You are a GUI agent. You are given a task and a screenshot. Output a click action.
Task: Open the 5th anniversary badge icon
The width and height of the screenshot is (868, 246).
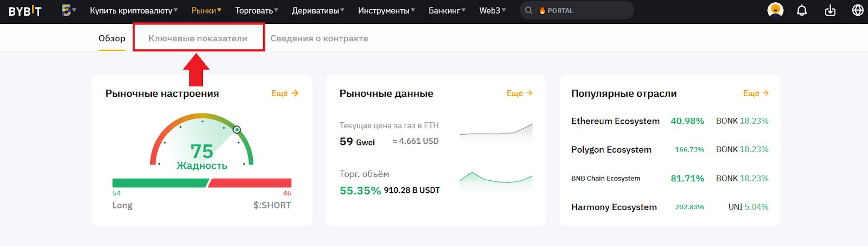coord(67,10)
